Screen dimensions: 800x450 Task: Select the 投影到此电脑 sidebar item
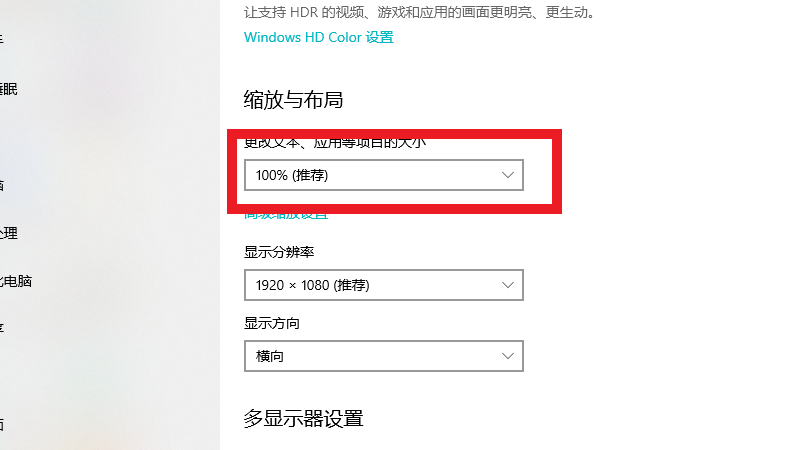point(15,281)
